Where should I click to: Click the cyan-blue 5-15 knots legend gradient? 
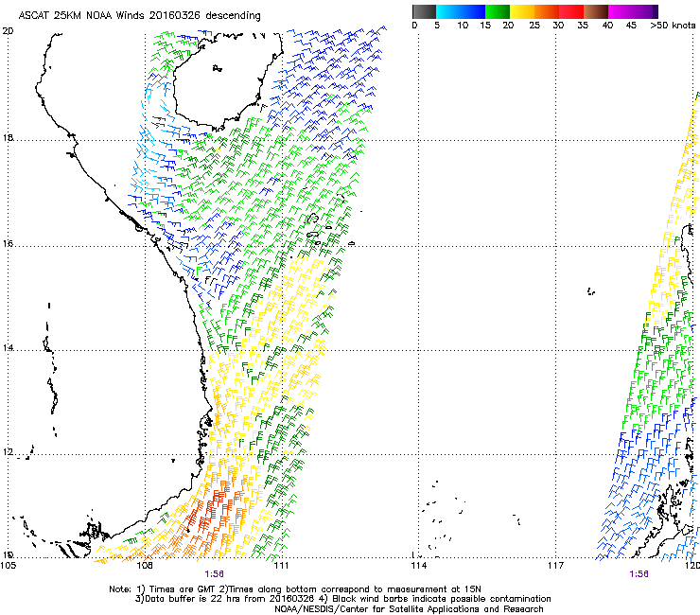click(x=461, y=11)
